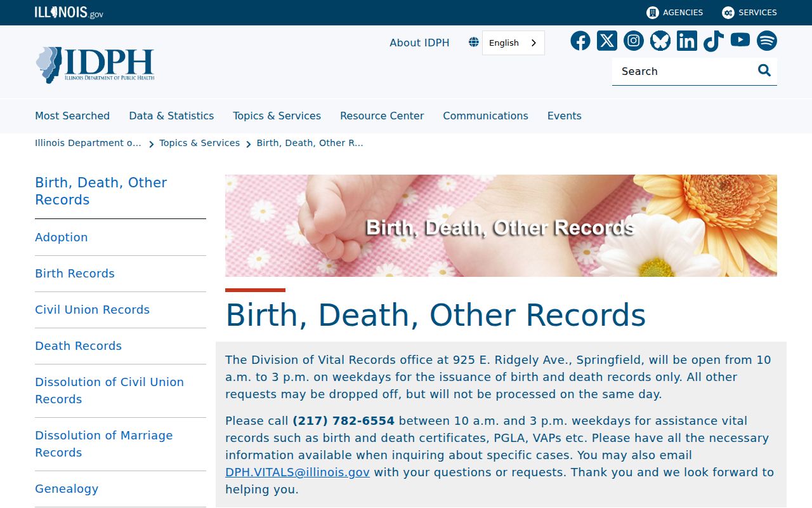This screenshot has height=508, width=812.
Task: Open Dissolution of Marriage Records link
Action: [104, 444]
